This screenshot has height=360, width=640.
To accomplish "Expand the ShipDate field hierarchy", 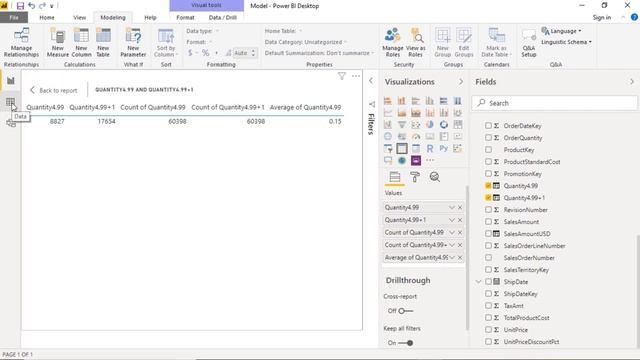I will [x=478, y=282].
